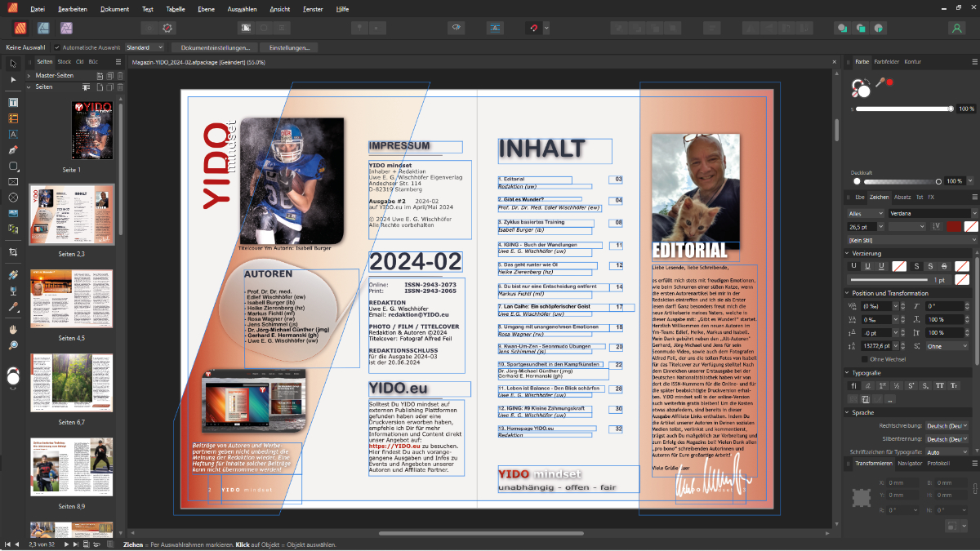This screenshot has height=551, width=980.
Task: Collapse the Verzierung section
Action: (x=846, y=253)
